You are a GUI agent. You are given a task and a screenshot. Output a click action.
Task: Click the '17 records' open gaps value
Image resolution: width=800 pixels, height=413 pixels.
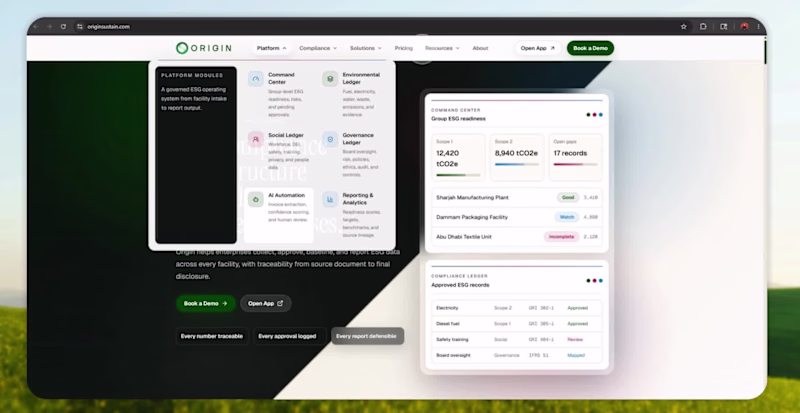tap(570, 153)
